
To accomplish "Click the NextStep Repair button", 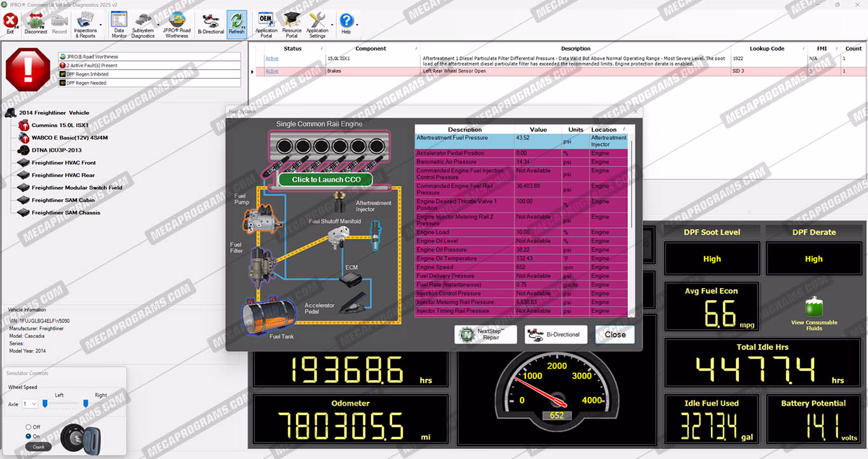I will click(x=485, y=335).
